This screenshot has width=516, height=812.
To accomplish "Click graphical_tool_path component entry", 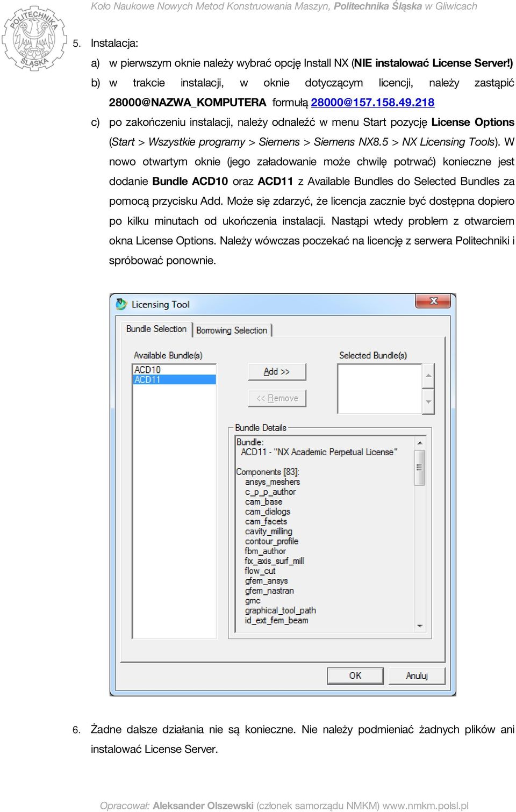I will click(x=280, y=610).
